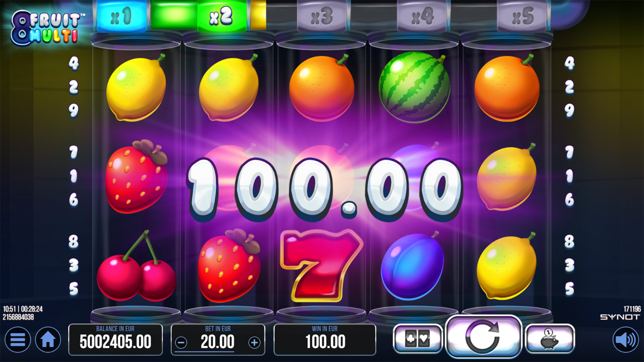Select the x1 multiplier segment
The height and width of the screenshot is (362, 644).
pos(122,16)
